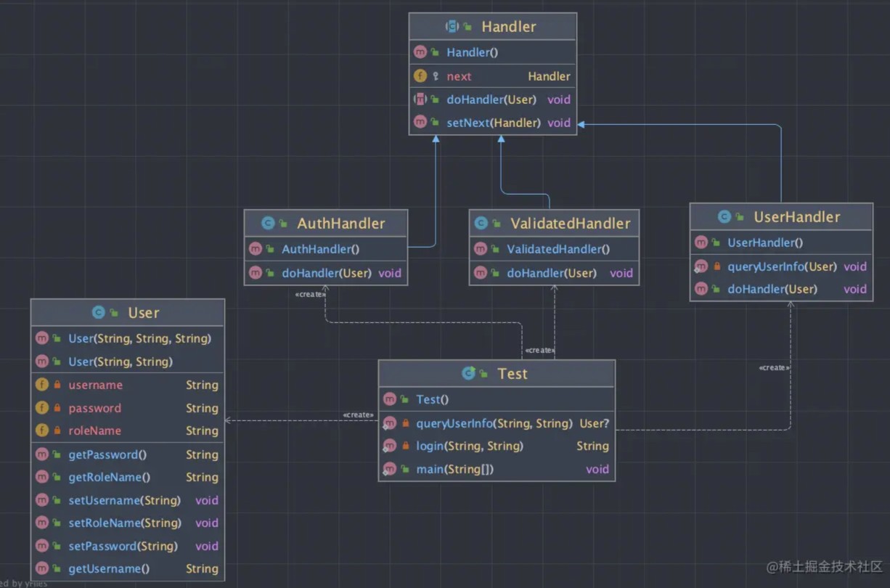Click the class icon beside ValidatedHandler title
The image size is (890, 588).
pos(481,224)
